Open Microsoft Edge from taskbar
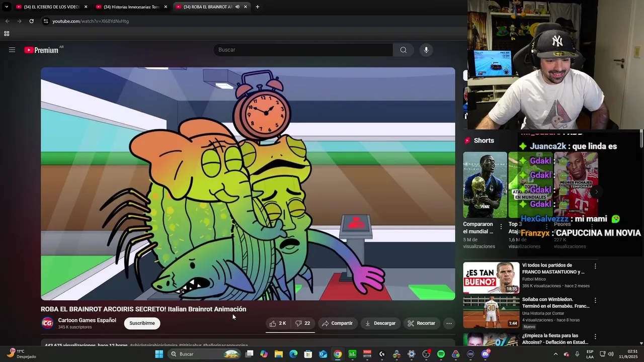The width and height of the screenshot is (644, 362). (x=293, y=354)
